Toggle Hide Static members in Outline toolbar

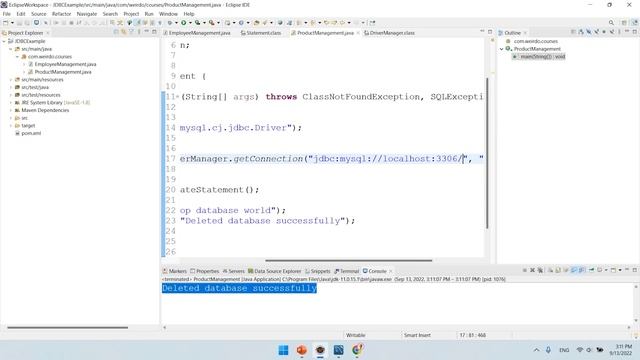[597, 32]
